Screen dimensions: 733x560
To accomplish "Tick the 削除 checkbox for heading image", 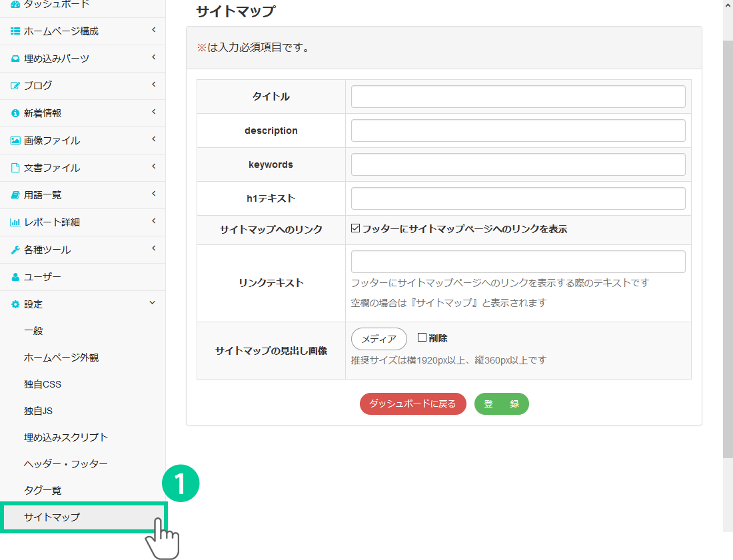I will 422,338.
